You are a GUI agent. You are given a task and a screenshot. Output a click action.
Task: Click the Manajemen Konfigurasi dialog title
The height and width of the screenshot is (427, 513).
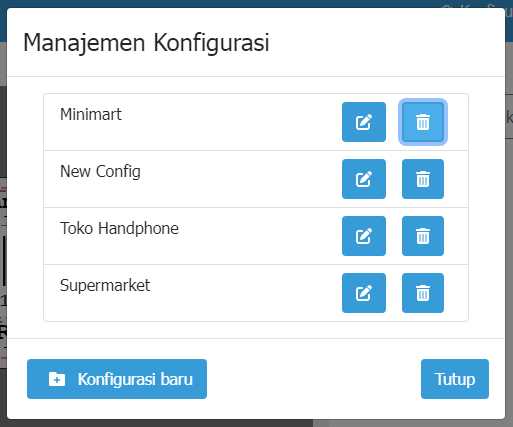tap(146, 43)
